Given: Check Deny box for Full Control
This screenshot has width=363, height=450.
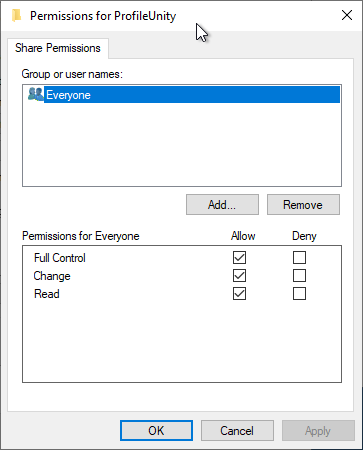Looking at the screenshot, I should pos(299,257).
